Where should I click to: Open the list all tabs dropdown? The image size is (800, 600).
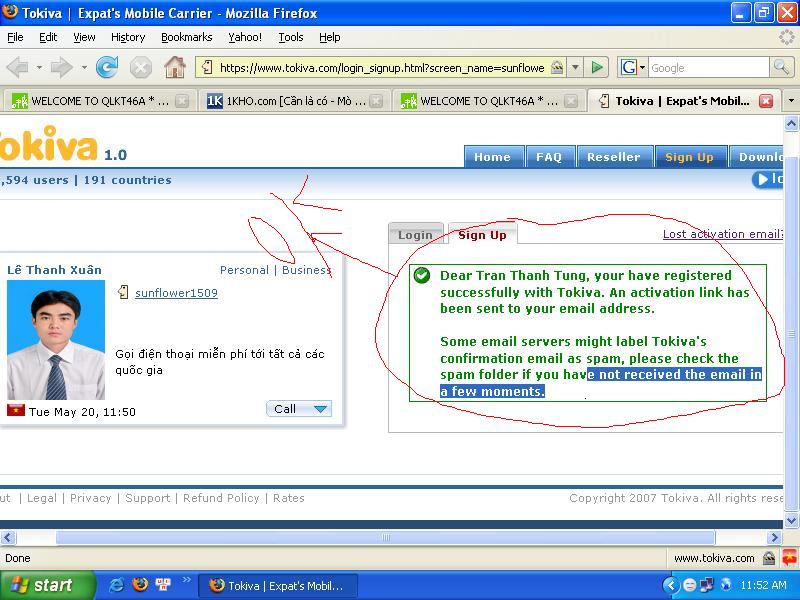click(x=791, y=101)
